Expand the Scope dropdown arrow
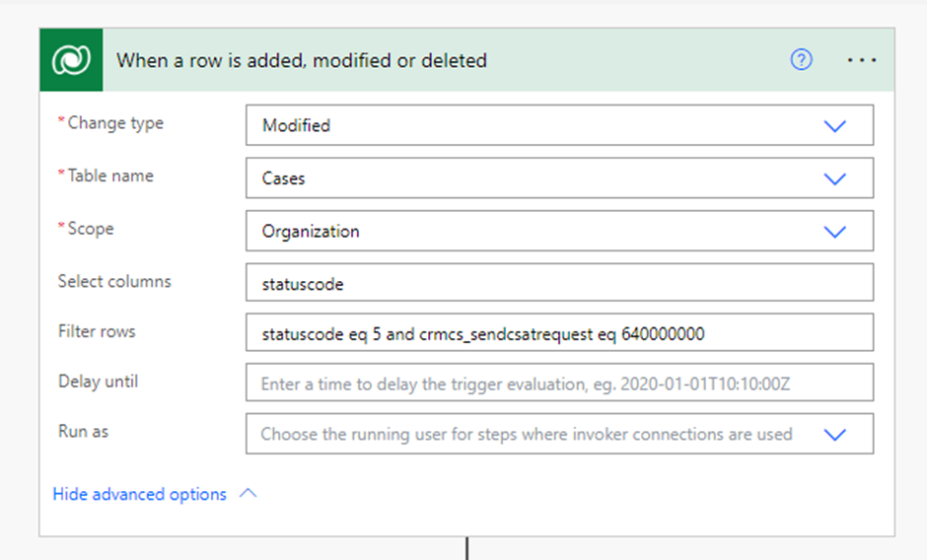 [834, 232]
